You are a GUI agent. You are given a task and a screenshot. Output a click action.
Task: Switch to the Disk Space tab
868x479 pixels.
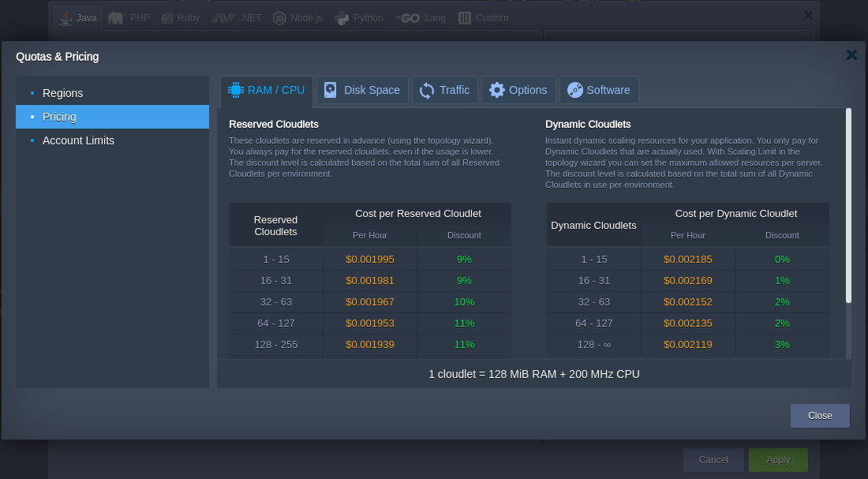[361, 89]
